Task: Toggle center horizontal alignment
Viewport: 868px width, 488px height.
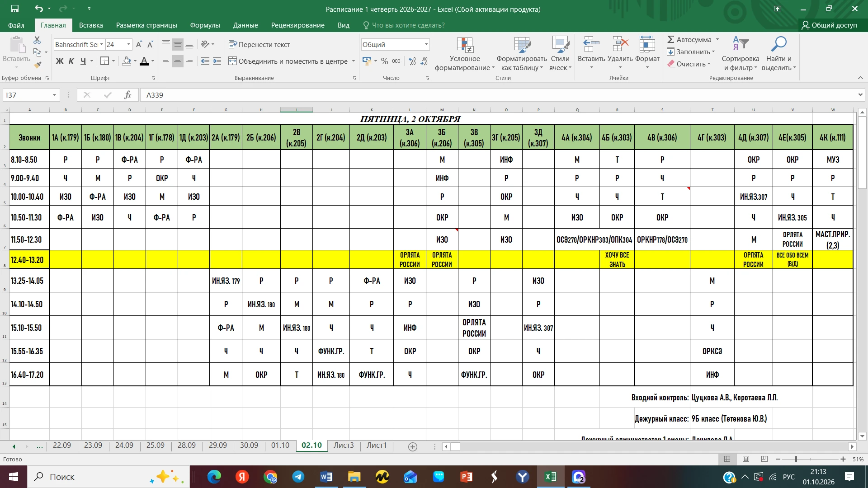Action: (178, 61)
